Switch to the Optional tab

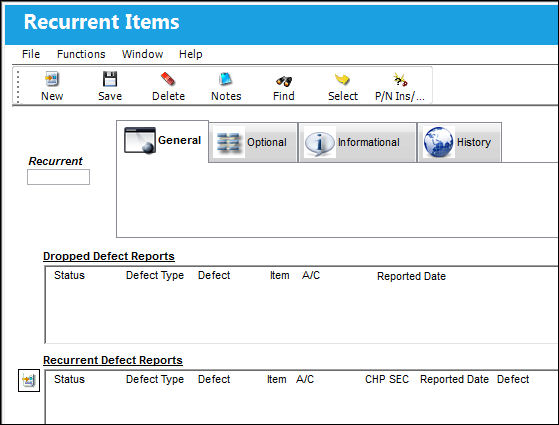pyautogui.click(x=253, y=143)
